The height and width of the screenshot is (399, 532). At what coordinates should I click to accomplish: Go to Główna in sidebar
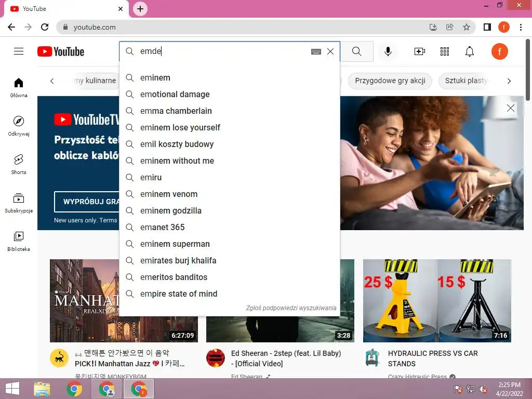click(x=19, y=87)
